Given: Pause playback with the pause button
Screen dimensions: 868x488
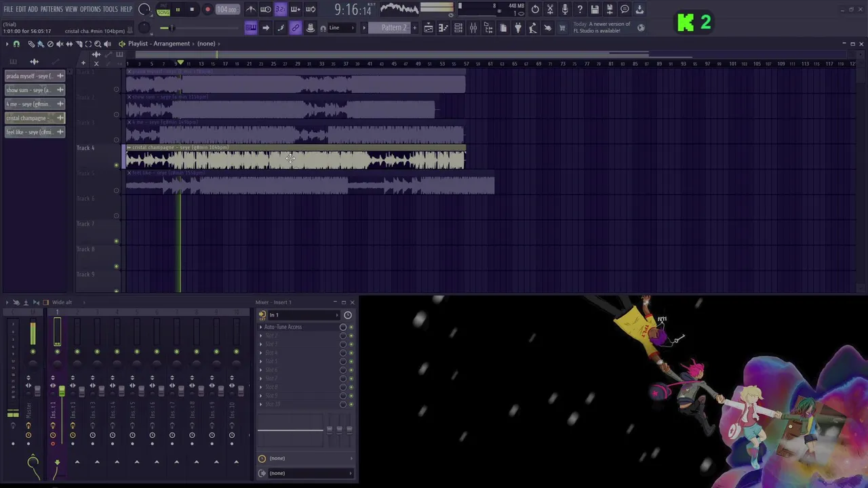Looking at the screenshot, I should (178, 9).
